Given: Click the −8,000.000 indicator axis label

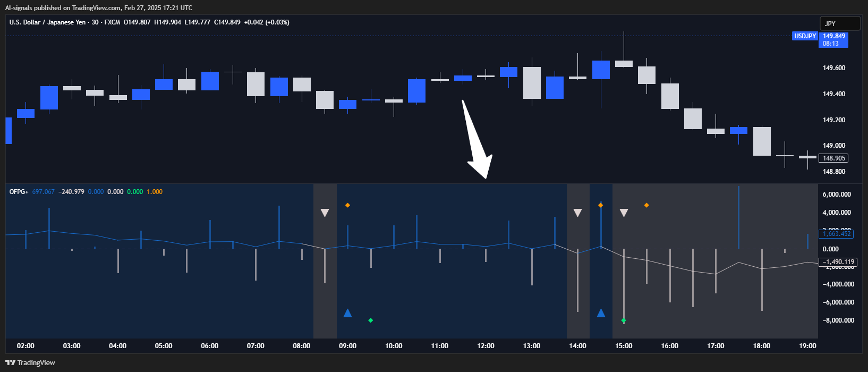Looking at the screenshot, I should pyautogui.click(x=838, y=320).
